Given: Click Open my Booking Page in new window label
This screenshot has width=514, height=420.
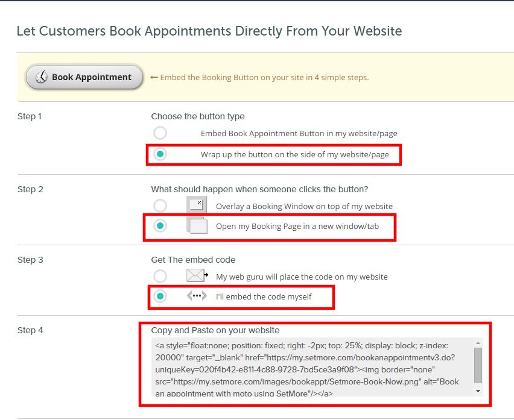Looking at the screenshot, I should (x=297, y=226).
